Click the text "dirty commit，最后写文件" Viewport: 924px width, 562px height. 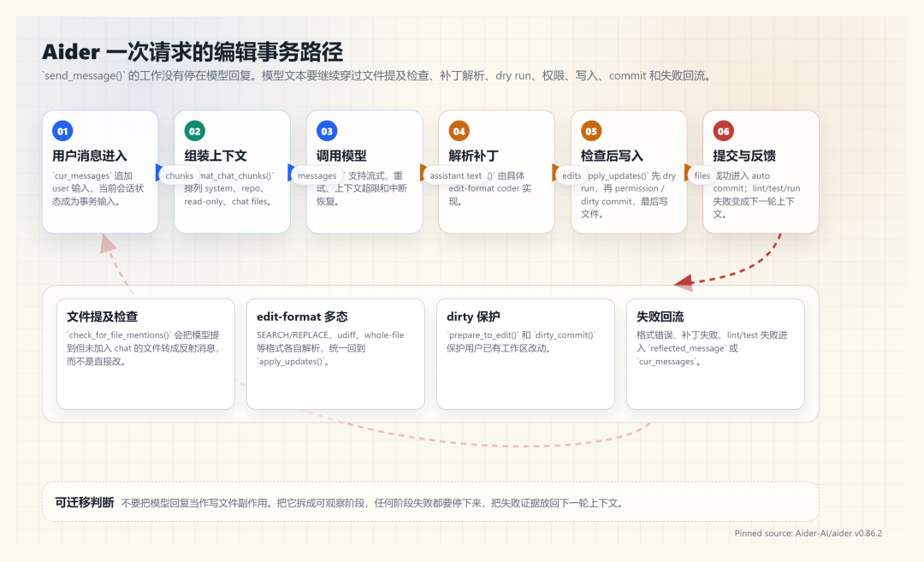tap(624, 207)
